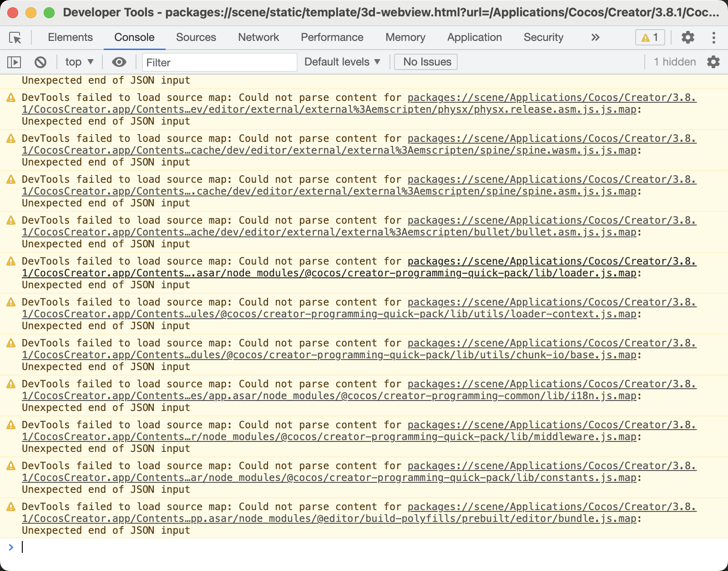The height and width of the screenshot is (571, 728).
Task: Open the Default levels dropdown
Action: [342, 62]
